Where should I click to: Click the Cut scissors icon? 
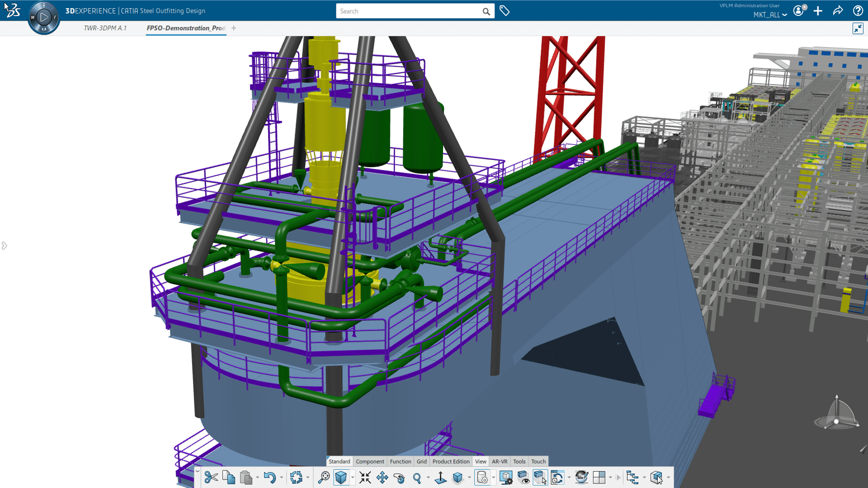click(x=211, y=478)
